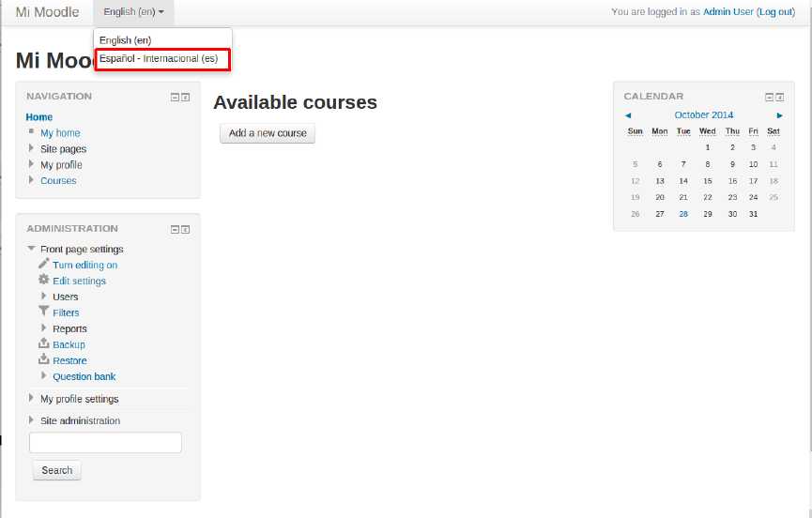Dock the Calendar block to the side
Screen dimensions: 812x518
[x=780, y=98]
